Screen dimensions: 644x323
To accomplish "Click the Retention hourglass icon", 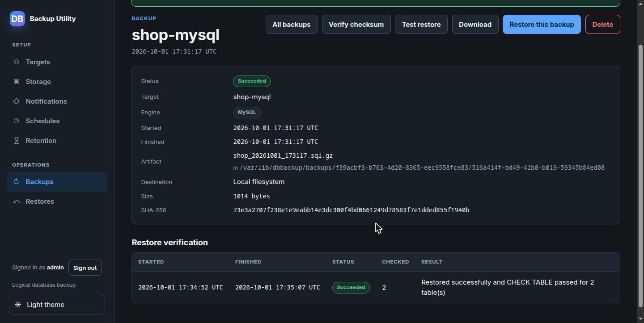I will (x=17, y=141).
